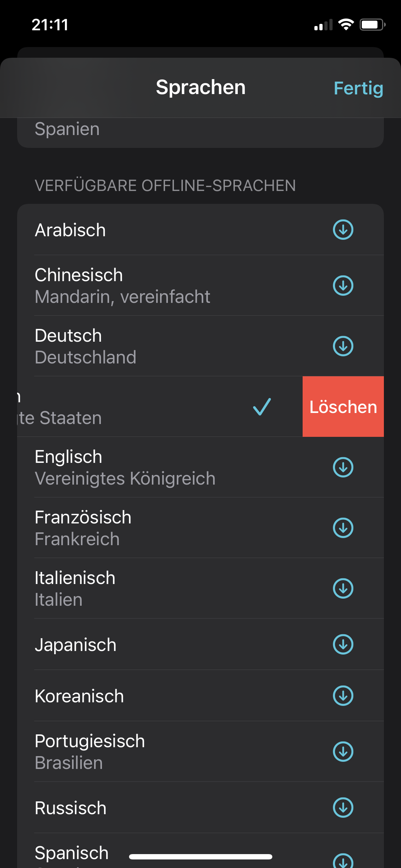Download Englisch Vereinigtes Königreich
Screen dimensions: 401x868
[343, 467]
